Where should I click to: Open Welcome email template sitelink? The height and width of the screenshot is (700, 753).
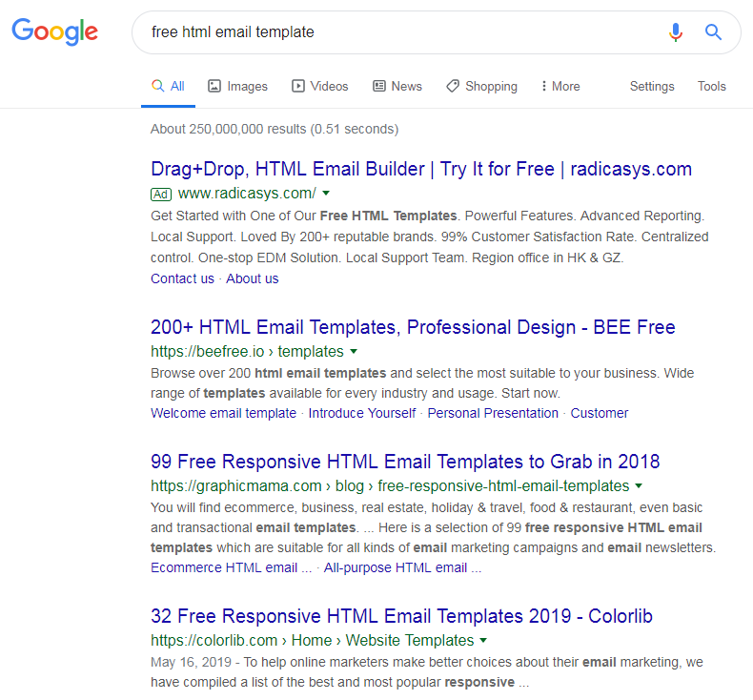[223, 413]
